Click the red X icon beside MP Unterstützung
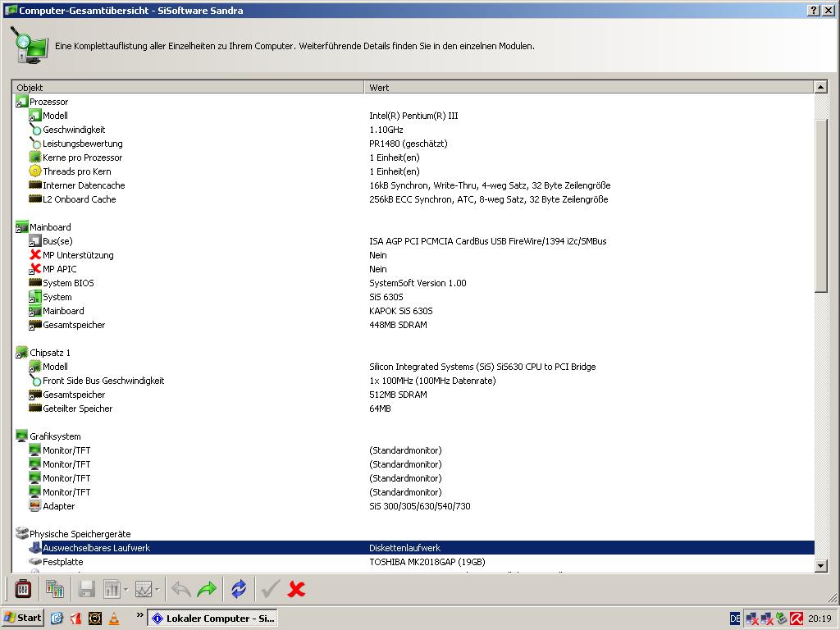This screenshot has width=840, height=630. (x=34, y=254)
